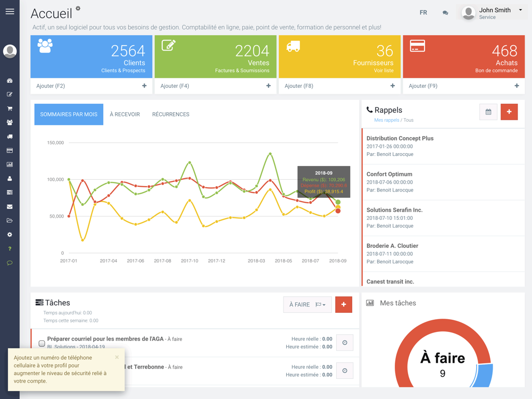Open the À FAIRE task filter dropdown
Viewport: 532px width, 399px height.
tap(307, 304)
